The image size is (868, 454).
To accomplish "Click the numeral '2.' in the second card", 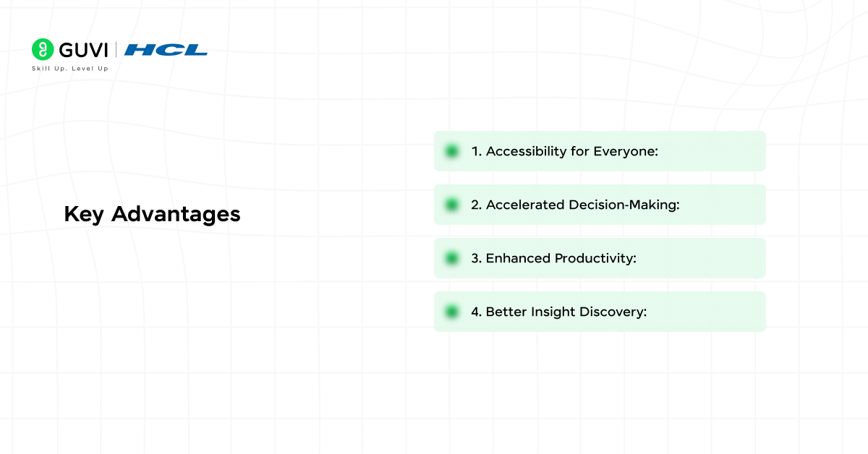I will click(476, 205).
